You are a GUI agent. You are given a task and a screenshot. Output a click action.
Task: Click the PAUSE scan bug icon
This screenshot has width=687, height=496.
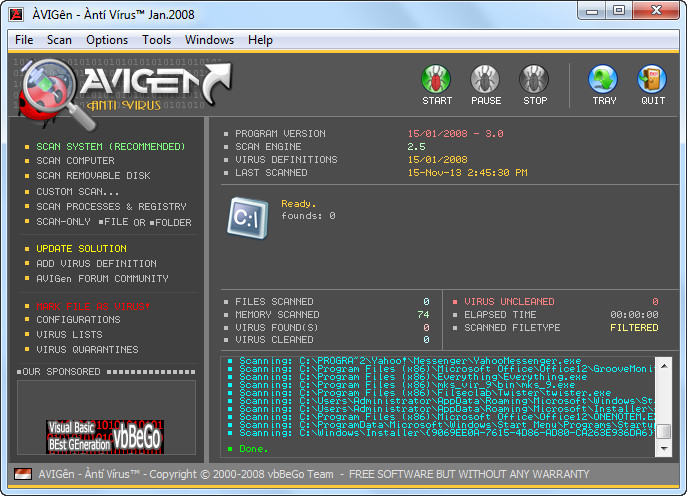click(x=485, y=80)
